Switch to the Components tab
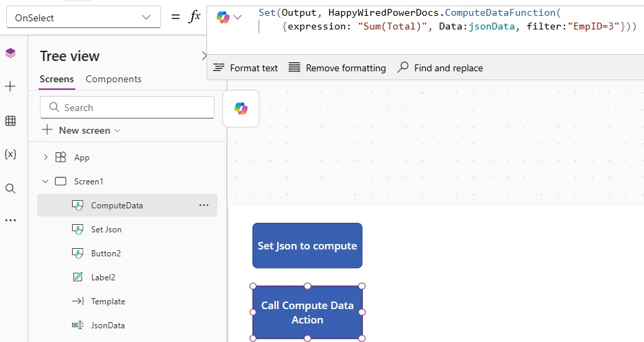The image size is (644, 342). (113, 79)
